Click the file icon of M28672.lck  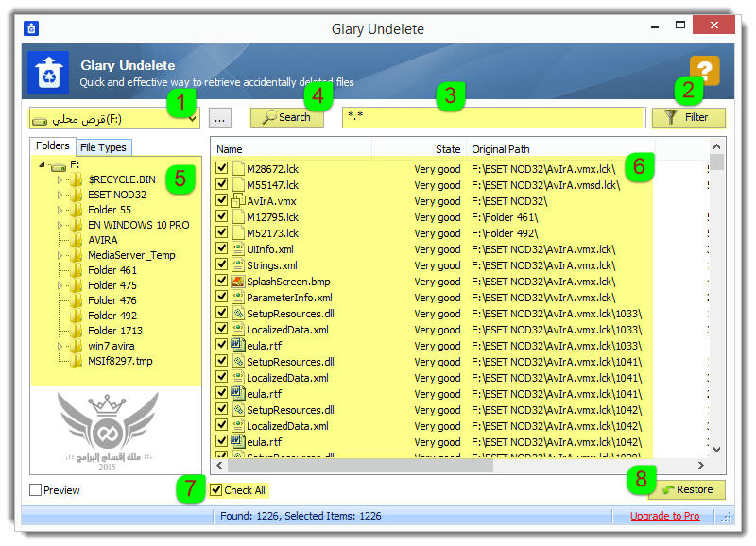(x=238, y=169)
